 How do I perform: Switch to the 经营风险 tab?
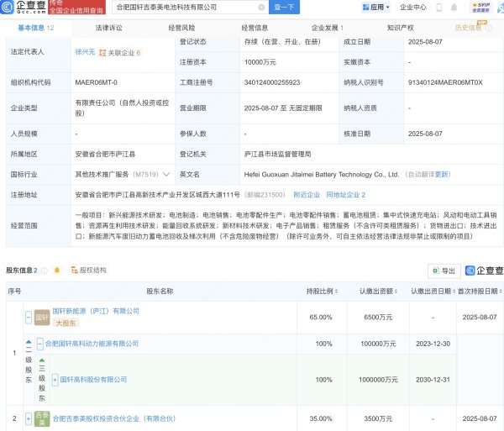pyautogui.click(x=181, y=28)
